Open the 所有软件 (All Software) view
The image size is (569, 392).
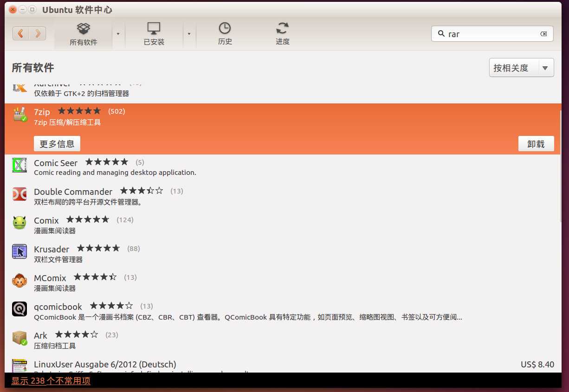84,34
